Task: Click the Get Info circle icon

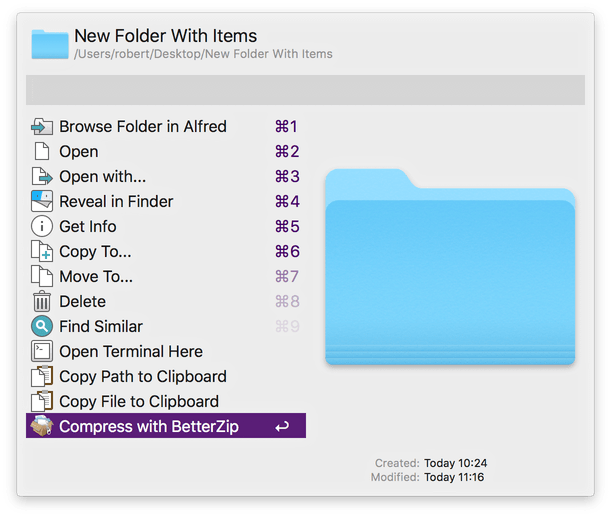Action: (42, 227)
